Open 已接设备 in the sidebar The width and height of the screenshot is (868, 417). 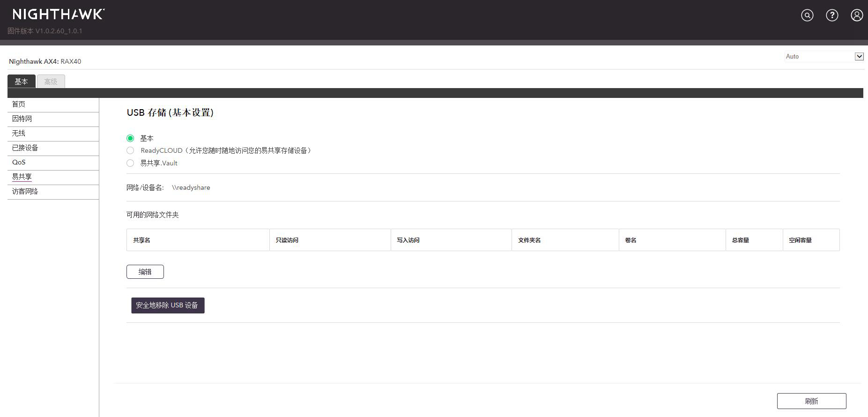pyautogui.click(x=53, y=148)
